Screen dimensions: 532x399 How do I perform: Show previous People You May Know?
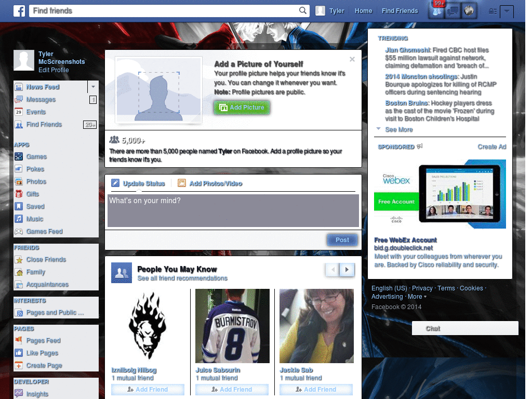point(333,270)
